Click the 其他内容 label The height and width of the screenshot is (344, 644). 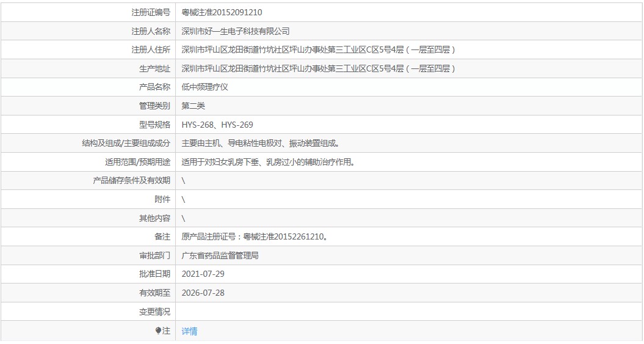tap(154, 218)
